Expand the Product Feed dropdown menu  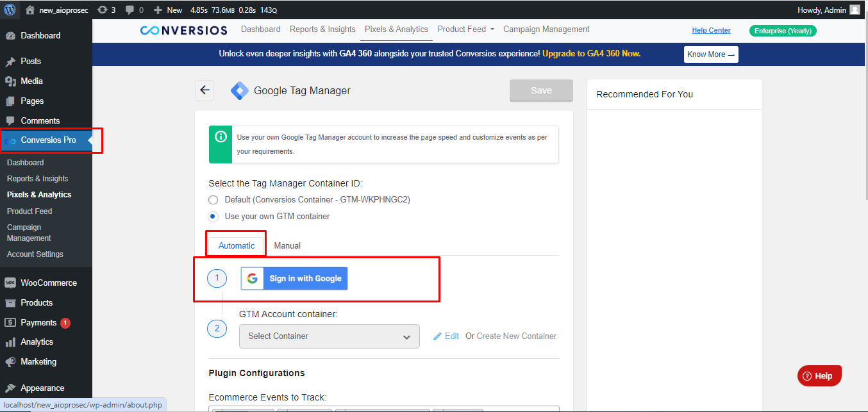(x=466, y=29)
